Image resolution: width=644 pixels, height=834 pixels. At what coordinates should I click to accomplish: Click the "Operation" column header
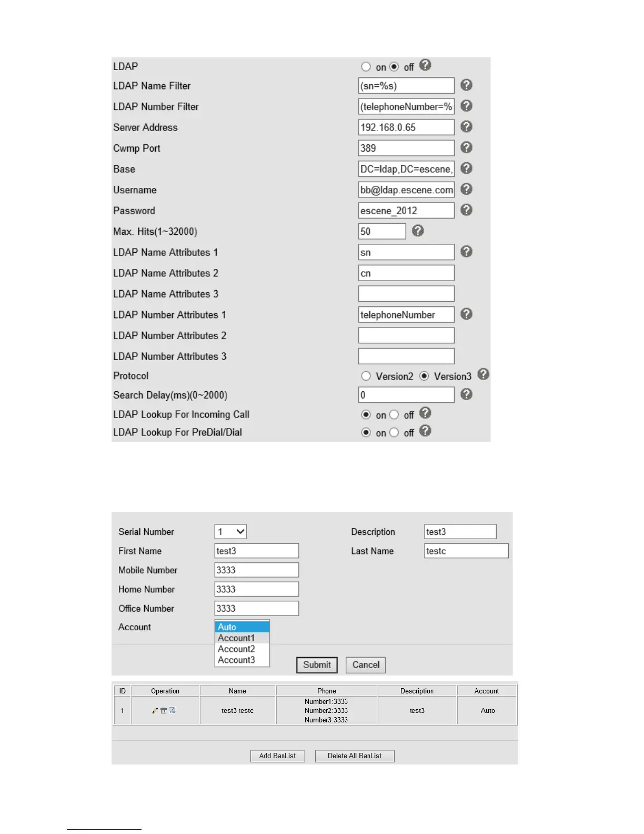pyautogui.click(x=165, y=691)
